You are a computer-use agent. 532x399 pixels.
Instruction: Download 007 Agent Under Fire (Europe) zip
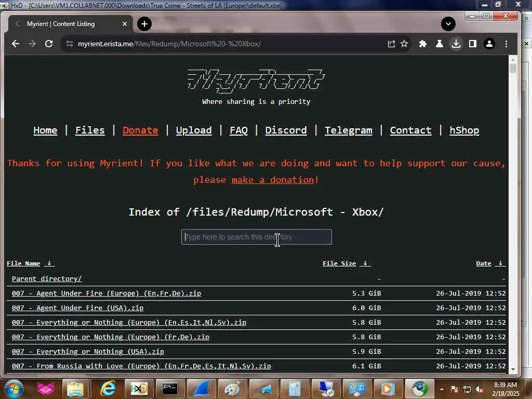click(107, 293)
